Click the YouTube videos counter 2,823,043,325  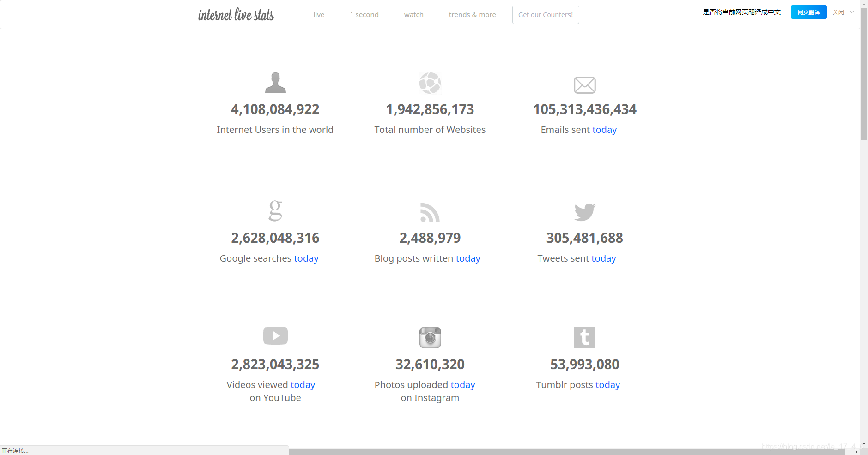[275, 365]
